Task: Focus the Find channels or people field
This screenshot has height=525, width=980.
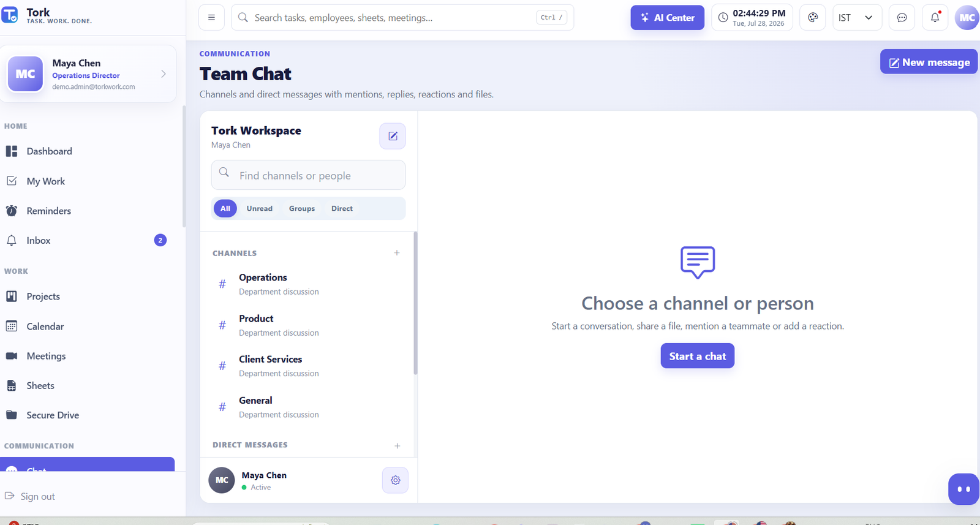Action: click(308, 175)
